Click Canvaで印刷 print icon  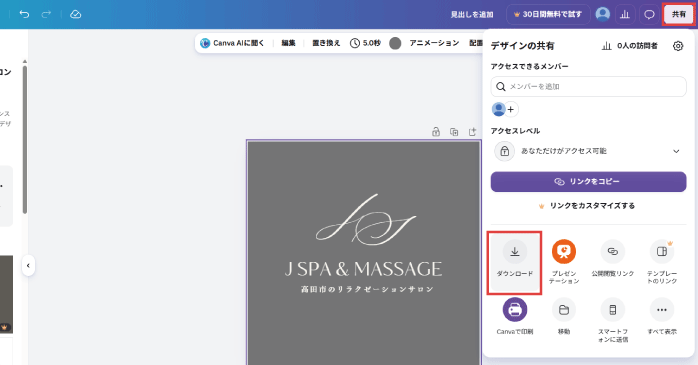[515, 309]
